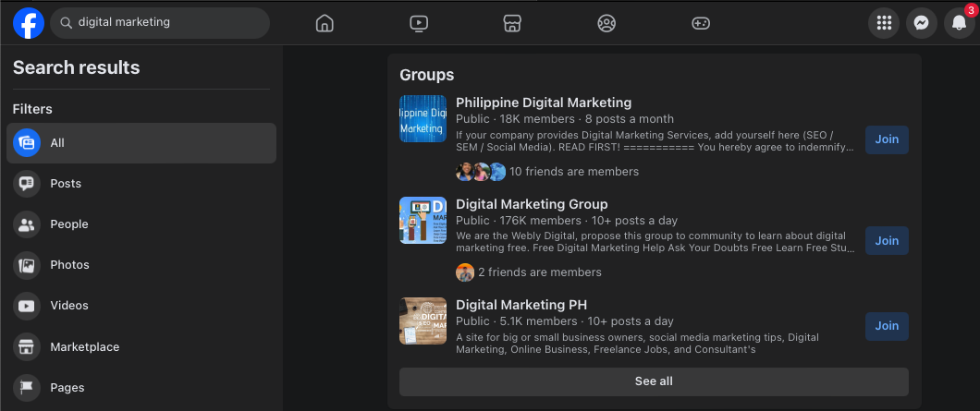Click the 'Search results' heading
980x411 pixels.
point(76,67)
